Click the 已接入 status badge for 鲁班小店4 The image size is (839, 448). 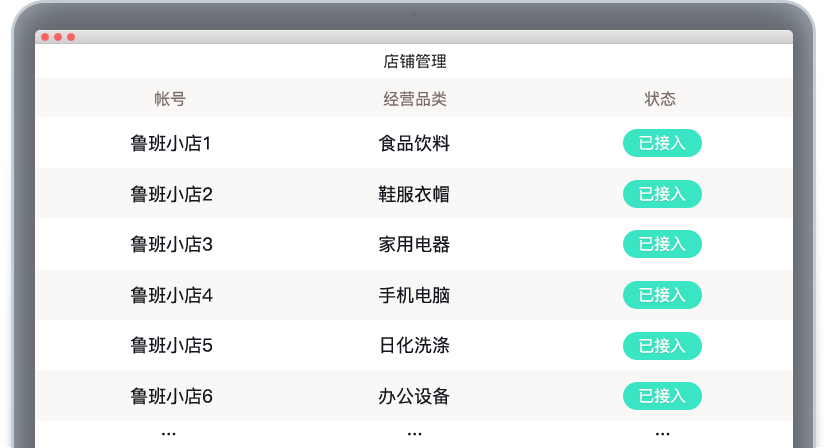tap(662, 295)
